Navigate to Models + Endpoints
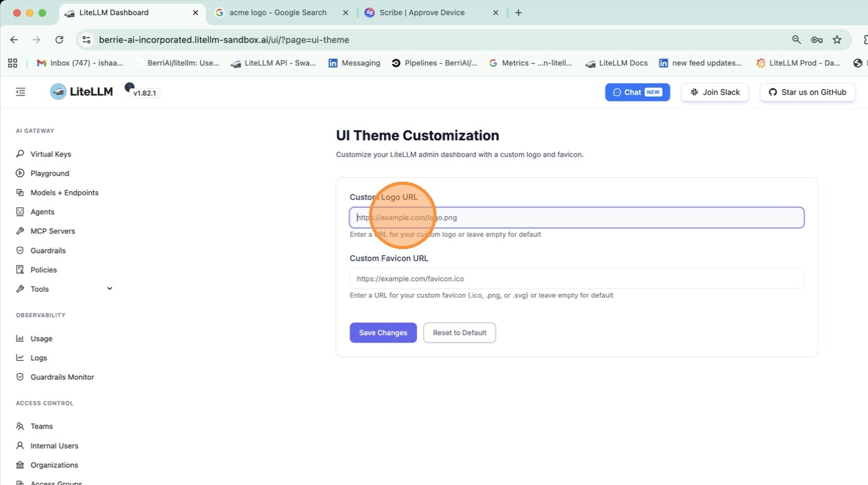The height and width of the screenshot is (485, 868). 64,192
